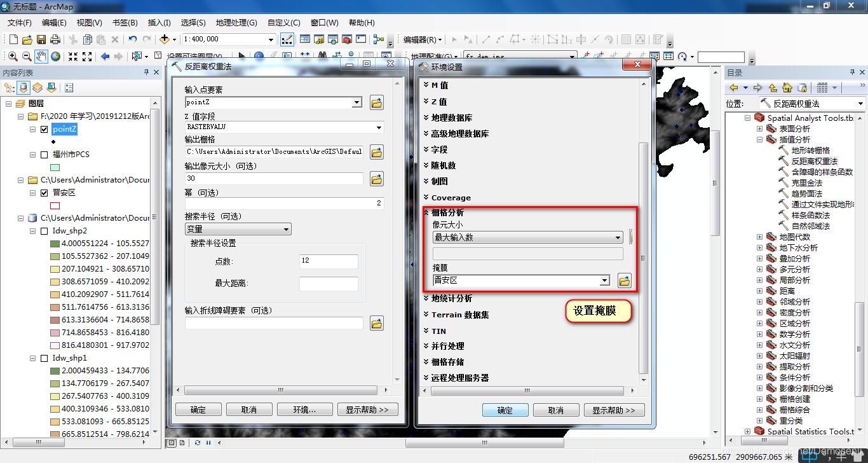Launch the ModelBuilder icon
868x463 pixels.
pyautogui.click(x=379, y=39)
